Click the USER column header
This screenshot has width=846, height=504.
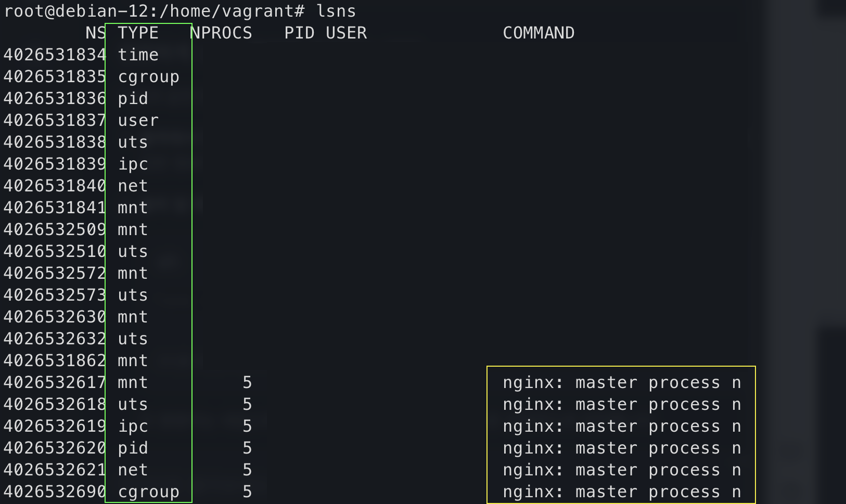[x=346, y=33]
